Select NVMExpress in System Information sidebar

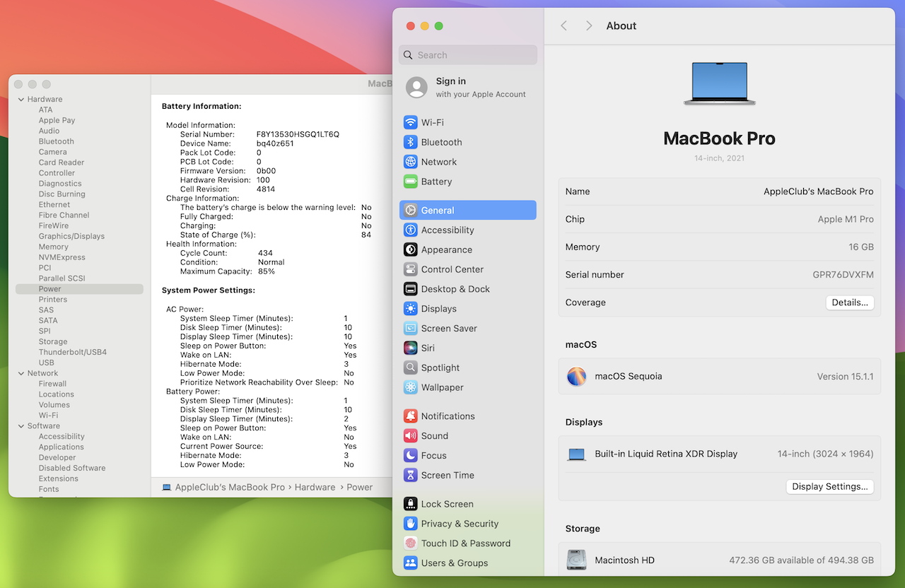[x=62, y=258]
